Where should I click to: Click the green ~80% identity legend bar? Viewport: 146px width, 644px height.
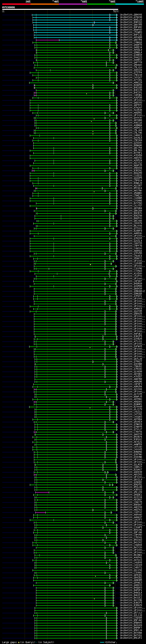pos(101,4)
